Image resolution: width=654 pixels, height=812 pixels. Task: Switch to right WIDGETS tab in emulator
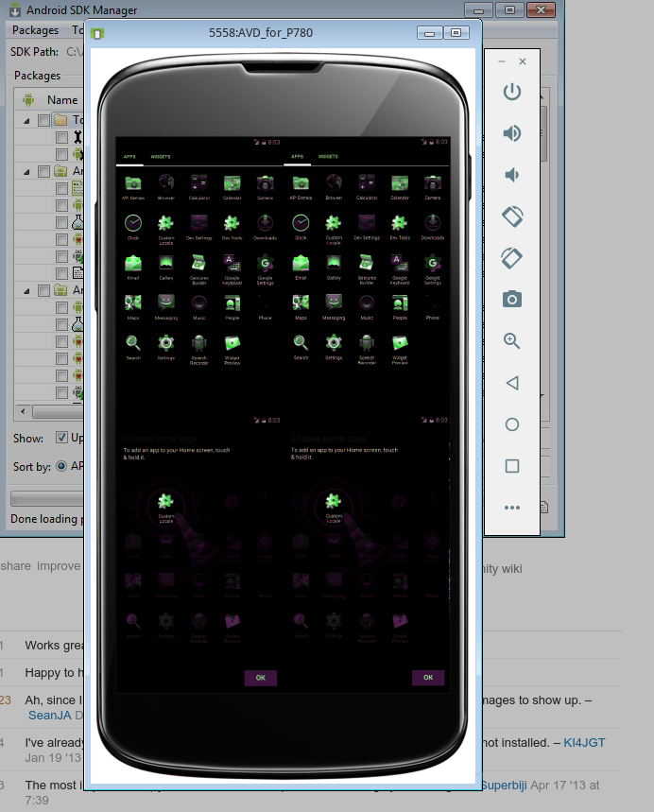pyautogui.click(x=328, y=156)
